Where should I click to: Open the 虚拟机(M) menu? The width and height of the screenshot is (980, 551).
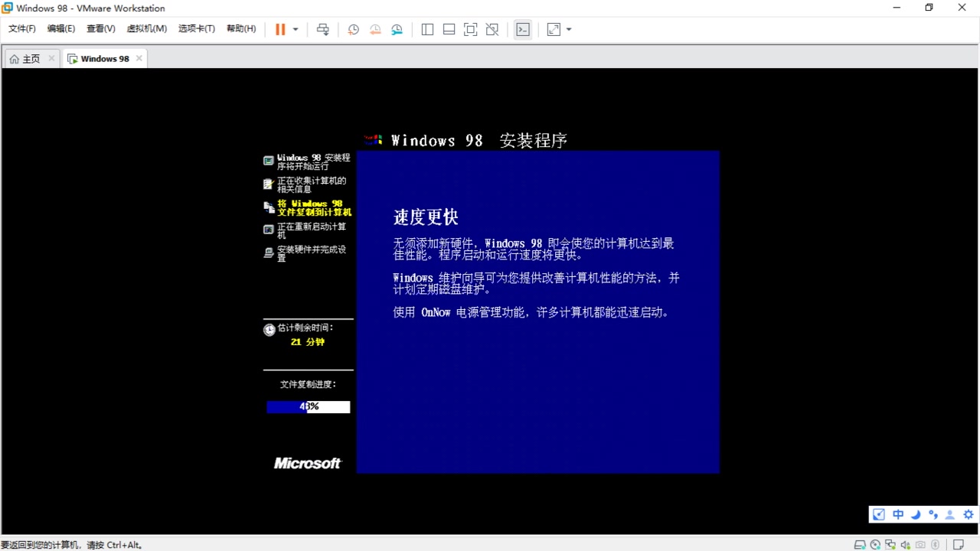tap(146, 28)
